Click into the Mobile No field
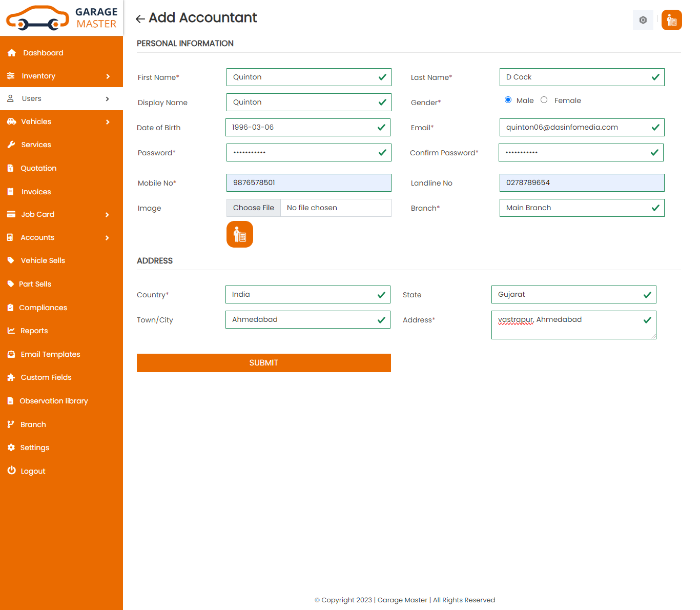The width and height of the screenshot is (700, 610). (x=308, y=182)
